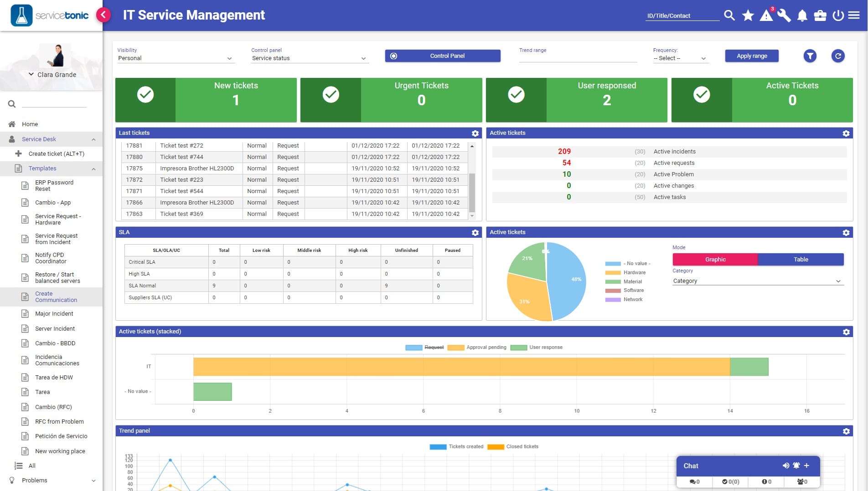
Task: Toggle Approval pending series in legend
Action: click(x=477, y=348)
